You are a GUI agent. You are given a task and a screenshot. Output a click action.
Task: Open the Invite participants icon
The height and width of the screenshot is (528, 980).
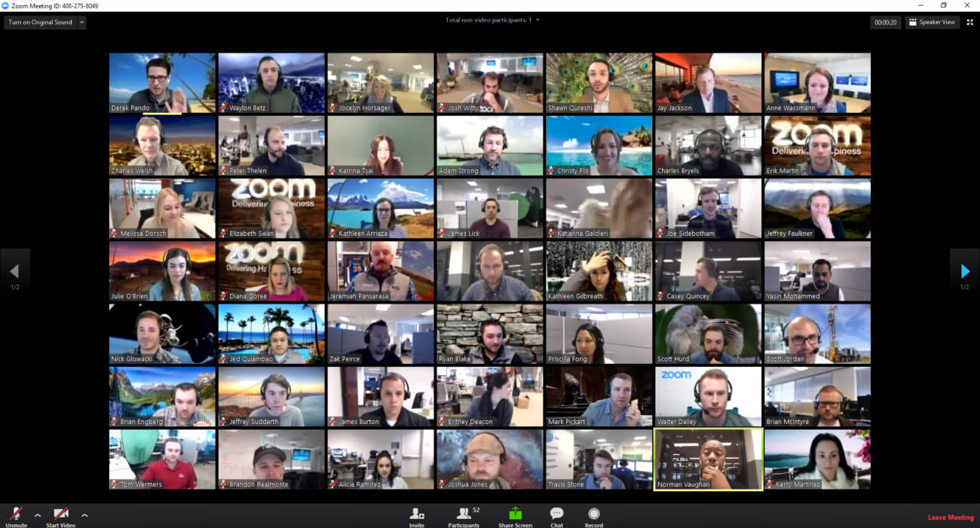pos(416,514)
